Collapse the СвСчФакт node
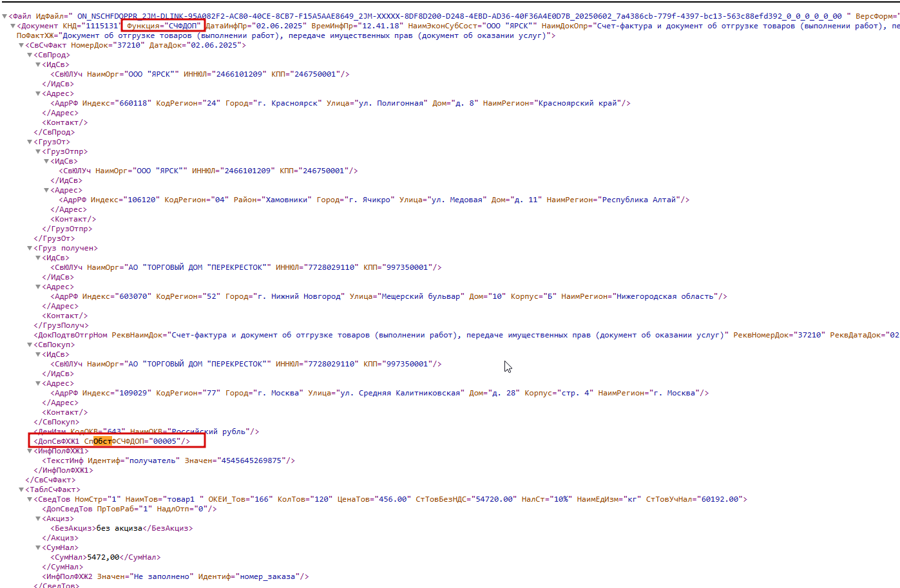This screenshot has width=900, height=588. tap(21, 45)
